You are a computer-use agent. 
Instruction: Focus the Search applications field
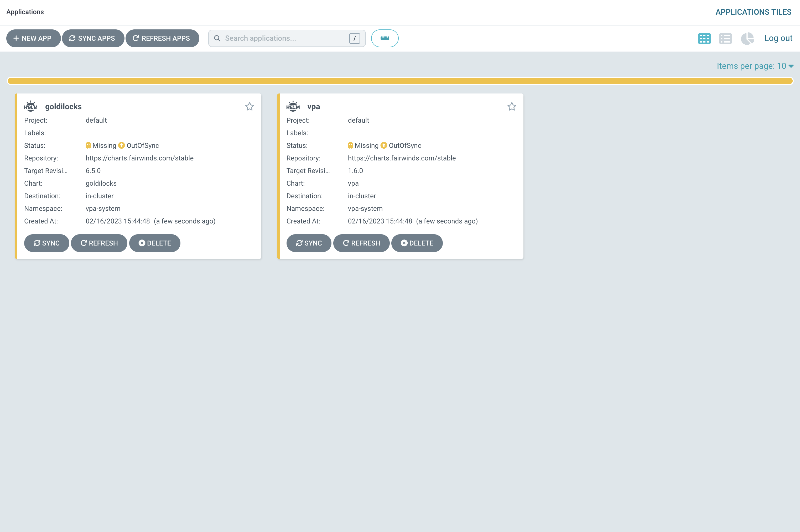[x=287, y=38]
